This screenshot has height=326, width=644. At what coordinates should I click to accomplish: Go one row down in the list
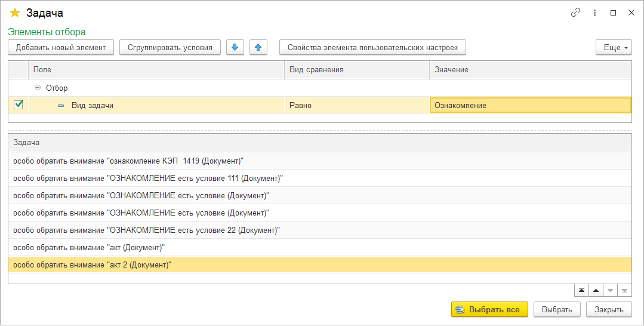610,291
